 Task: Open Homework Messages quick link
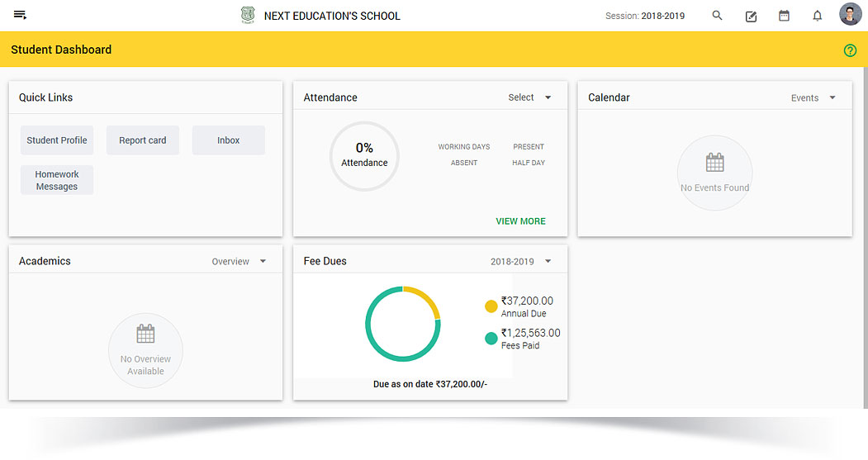57,180
